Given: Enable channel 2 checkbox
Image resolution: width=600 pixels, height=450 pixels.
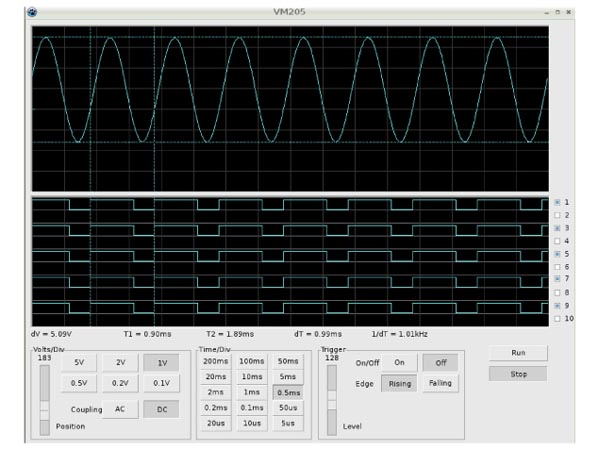Looking at the screenshot, I should click(x=557, y=215).
